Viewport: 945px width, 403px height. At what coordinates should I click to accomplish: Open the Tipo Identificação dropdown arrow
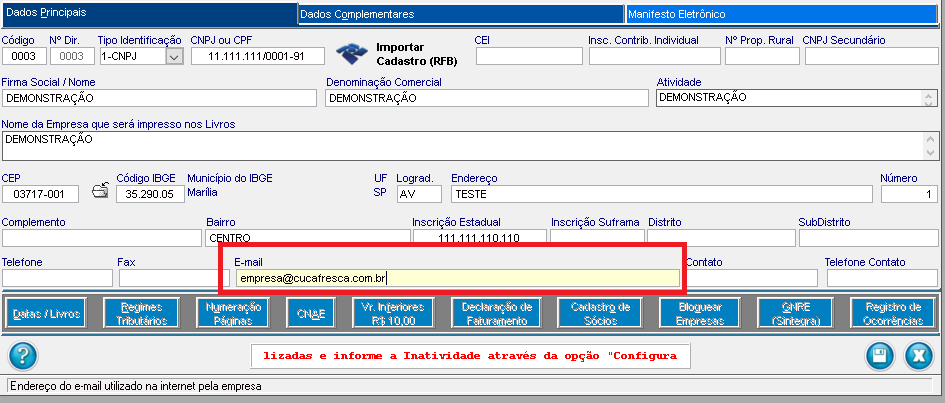(x=174, y=56)
